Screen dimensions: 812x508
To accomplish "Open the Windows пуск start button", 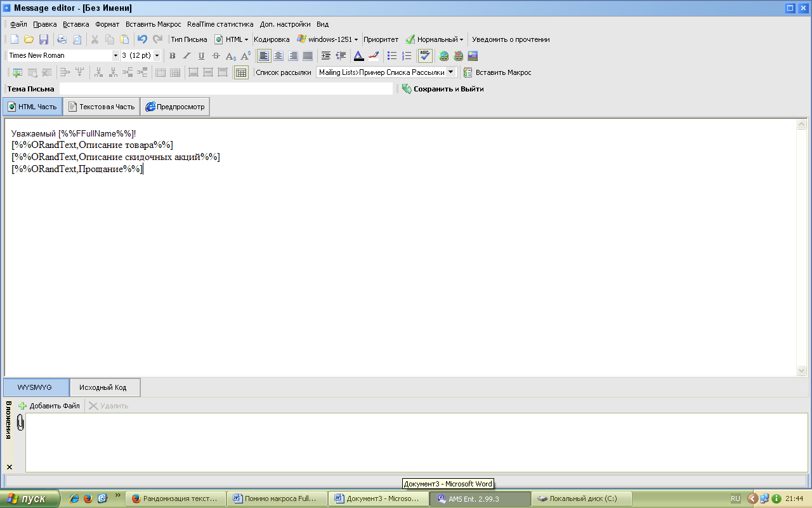I will click(30, 499).
